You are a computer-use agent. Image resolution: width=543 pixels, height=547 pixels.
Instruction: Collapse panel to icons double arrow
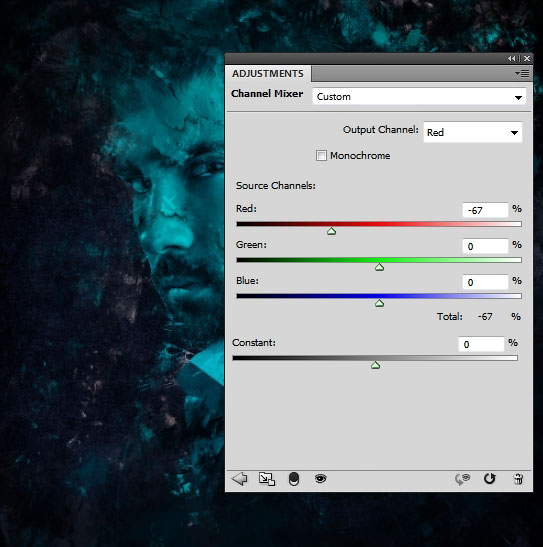512,59
